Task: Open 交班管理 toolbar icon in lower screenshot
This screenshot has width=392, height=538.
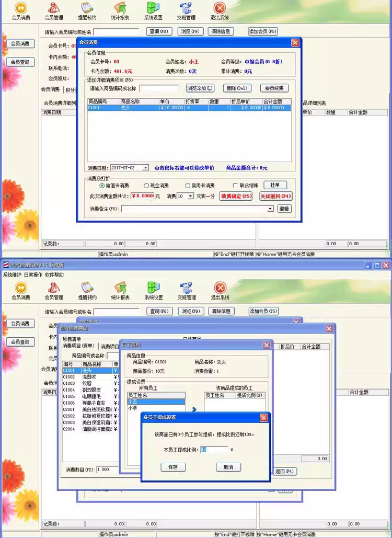Action: click(x=187, y=291)
